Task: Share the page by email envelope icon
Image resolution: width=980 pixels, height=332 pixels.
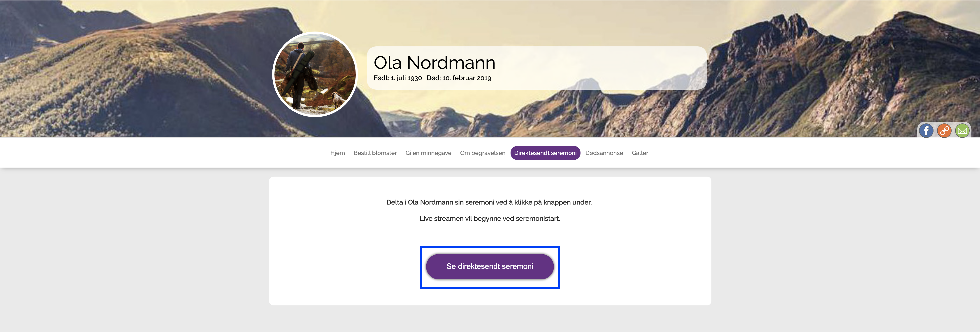Action: click(962, 131)
